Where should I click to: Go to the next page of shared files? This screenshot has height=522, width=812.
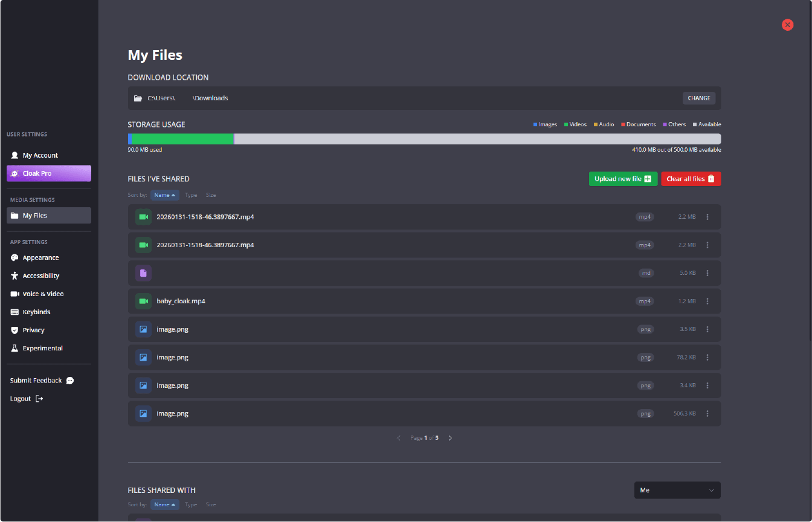point(450,437)
